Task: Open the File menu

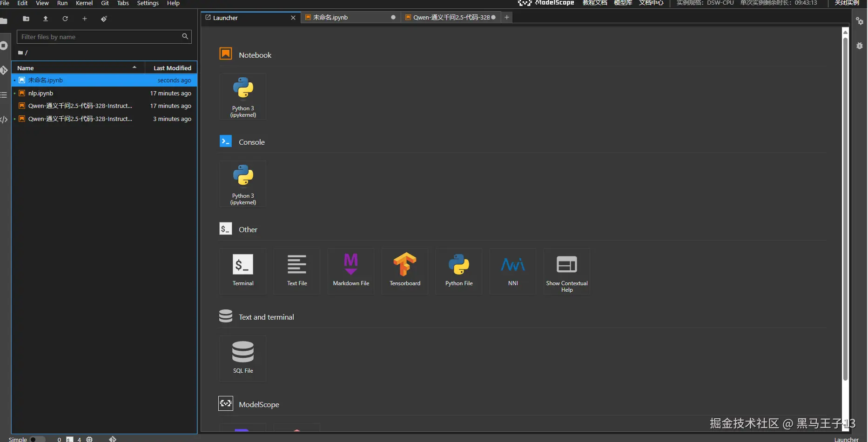Action: tap(5, 3)
